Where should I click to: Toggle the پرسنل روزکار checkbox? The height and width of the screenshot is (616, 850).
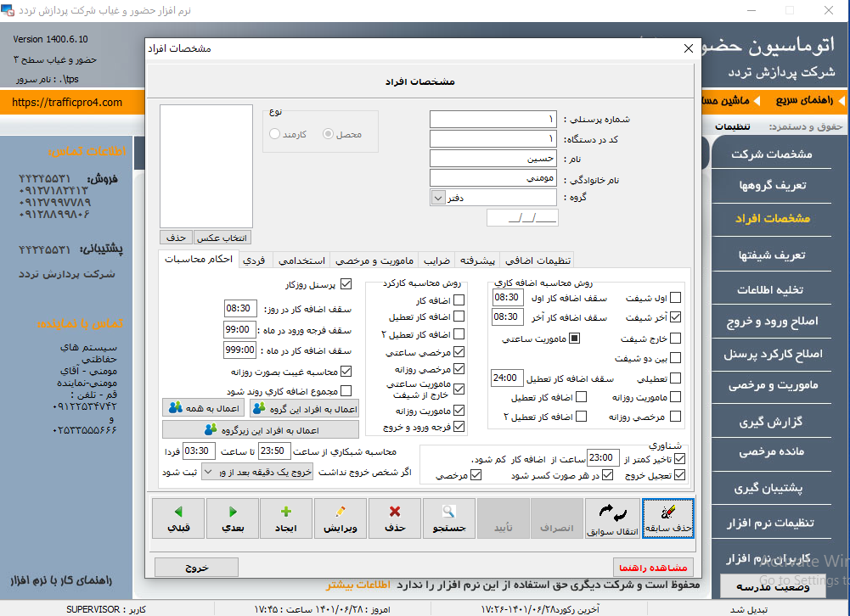tap(346, 285)
